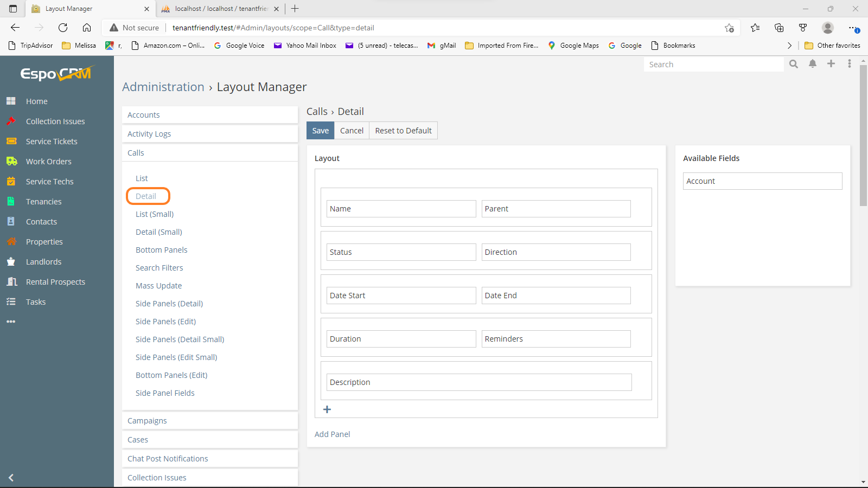Save the layout
This screenshot has height=488, width=868.
click(x=320, y=131)
